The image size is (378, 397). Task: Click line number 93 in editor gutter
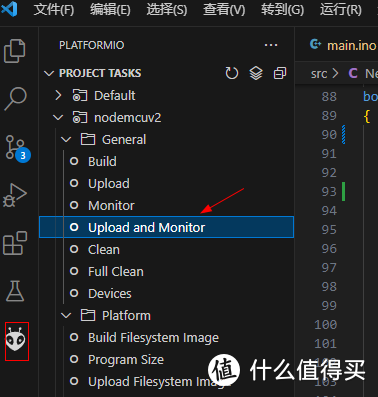pos(329,192)
